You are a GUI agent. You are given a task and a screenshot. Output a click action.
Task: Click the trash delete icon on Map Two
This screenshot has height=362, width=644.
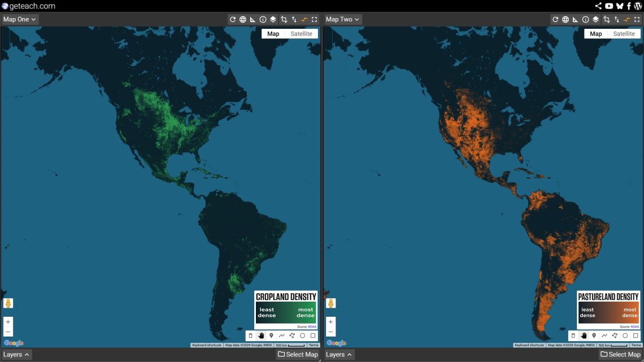(x=573, y=335)
